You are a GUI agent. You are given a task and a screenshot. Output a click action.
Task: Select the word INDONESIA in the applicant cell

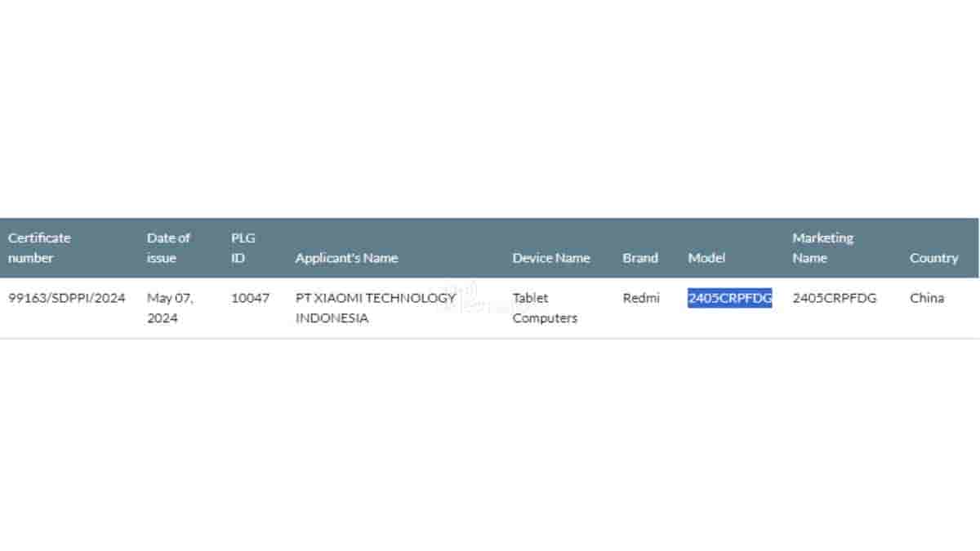pos(332,318)
